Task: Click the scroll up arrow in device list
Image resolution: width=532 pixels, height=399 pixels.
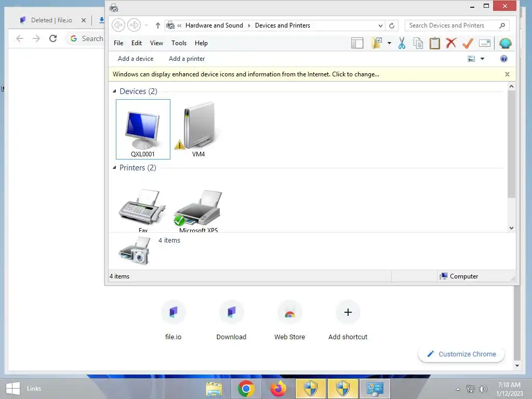Action: [x=511, y=87]
